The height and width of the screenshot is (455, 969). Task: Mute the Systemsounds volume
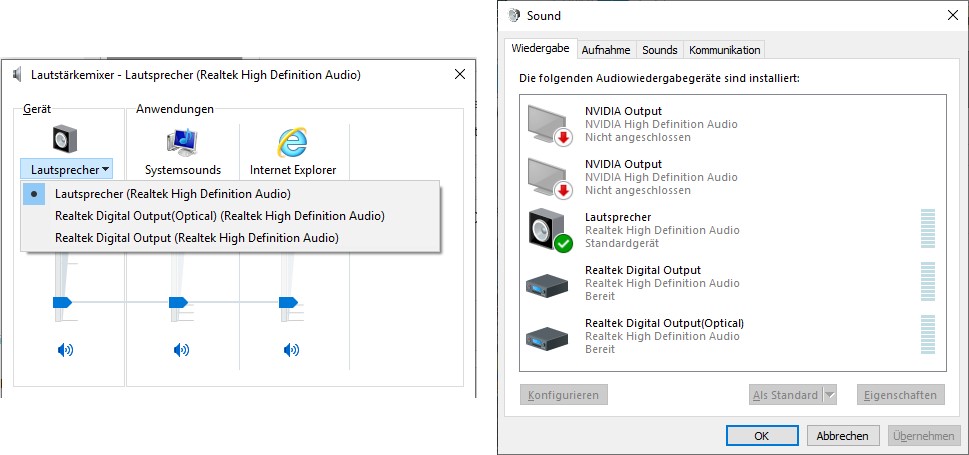tap(181, 351)
